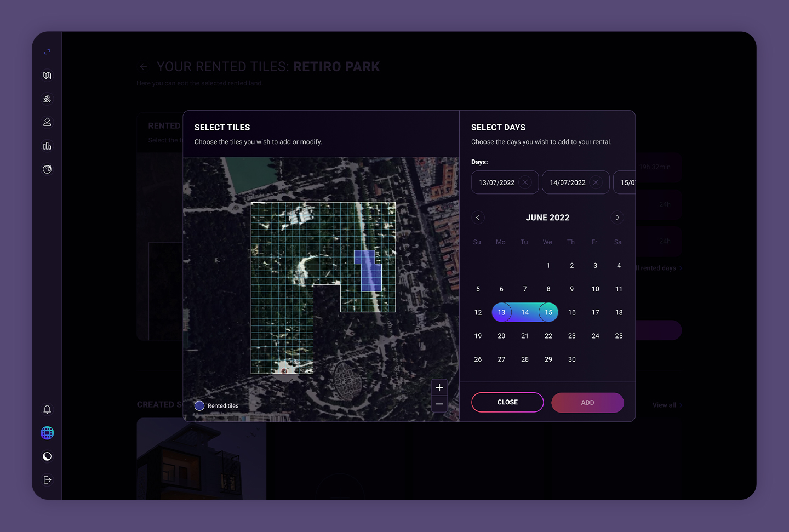
Task: Deselect day 14 in the calendar
Action: 525,312
